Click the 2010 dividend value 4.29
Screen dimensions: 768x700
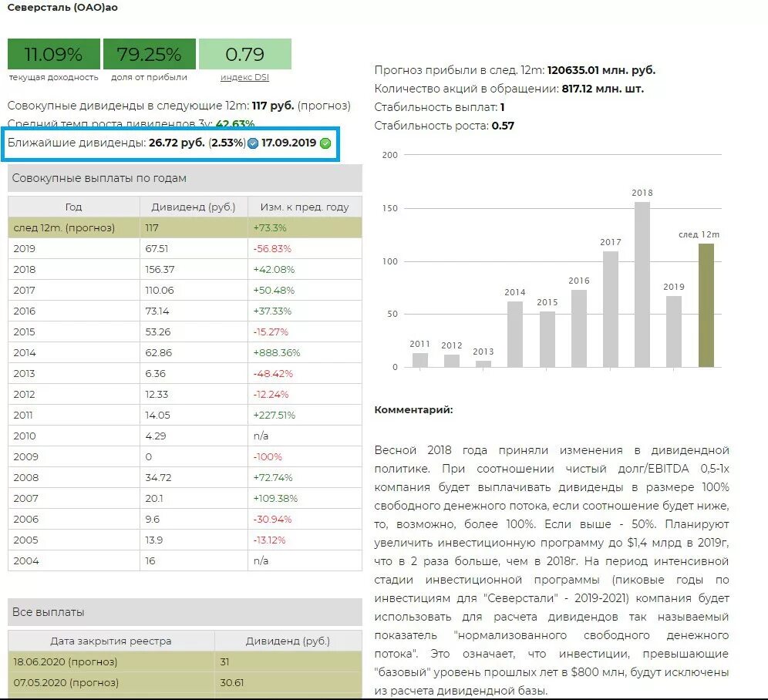pyautogui.click(x=155, y=436)
